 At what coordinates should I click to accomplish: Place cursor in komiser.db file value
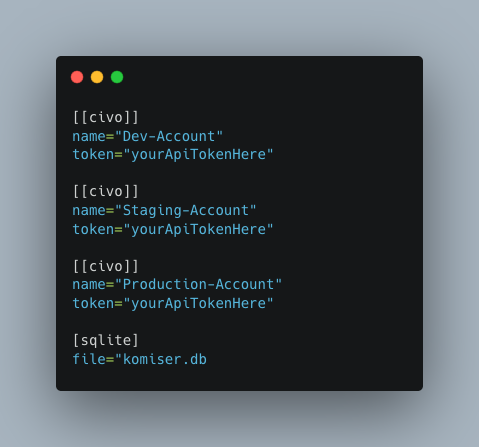(161, 359)
